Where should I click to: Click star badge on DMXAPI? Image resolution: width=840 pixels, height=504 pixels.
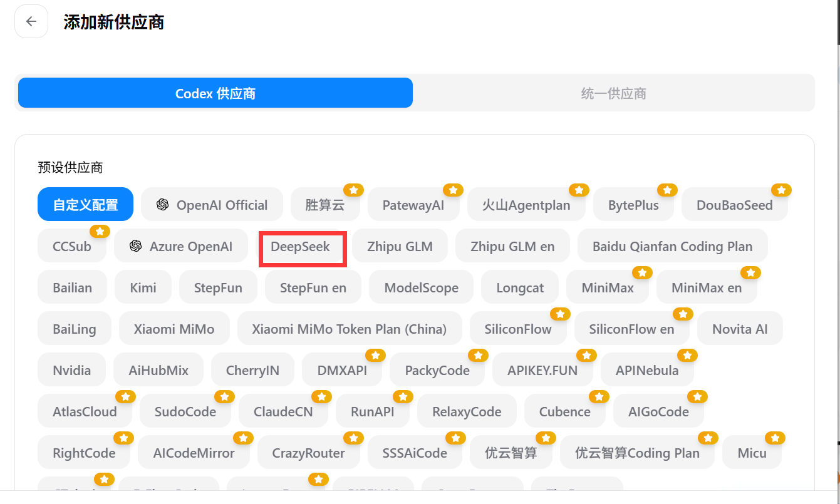click(376, 355)
